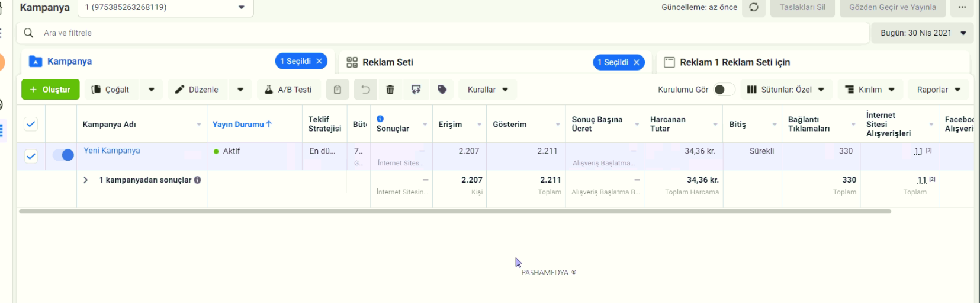The width and height of the screenshot is (980, 303).
Task: Click the Düzenle button
Action: click(x=197, y=90)
